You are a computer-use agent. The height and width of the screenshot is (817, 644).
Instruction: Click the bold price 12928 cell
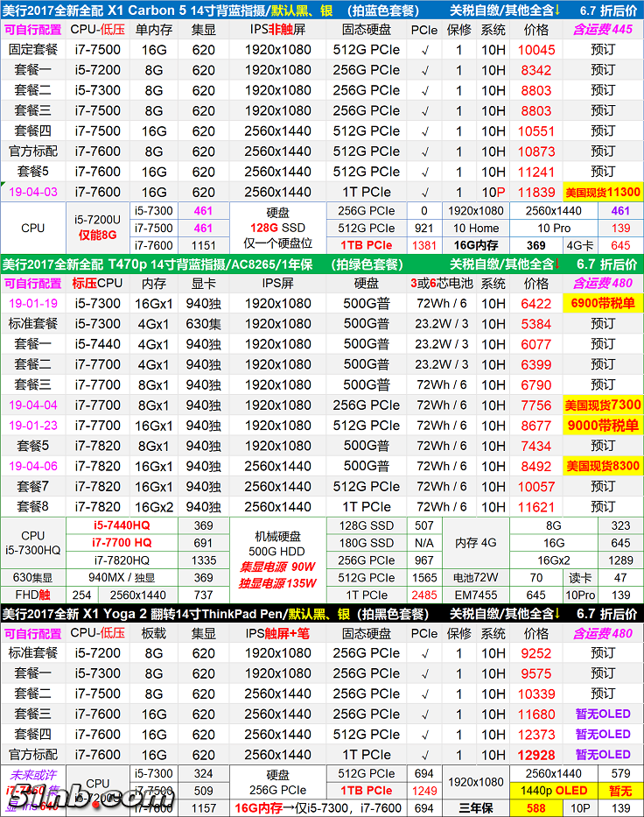pos(536,754)
